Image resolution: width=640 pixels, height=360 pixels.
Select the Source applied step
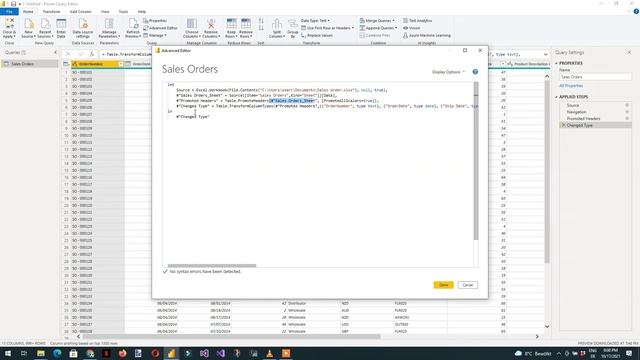(573, 105)
